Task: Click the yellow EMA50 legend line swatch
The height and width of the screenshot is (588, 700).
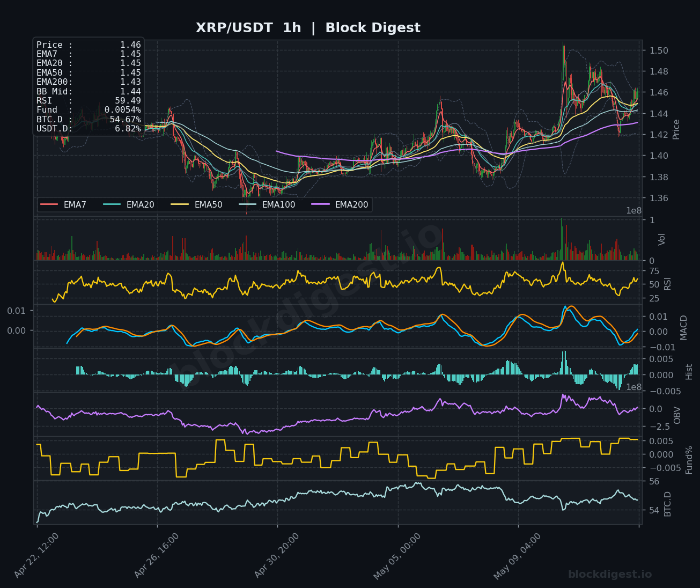Action: click(x=179, y=205)
